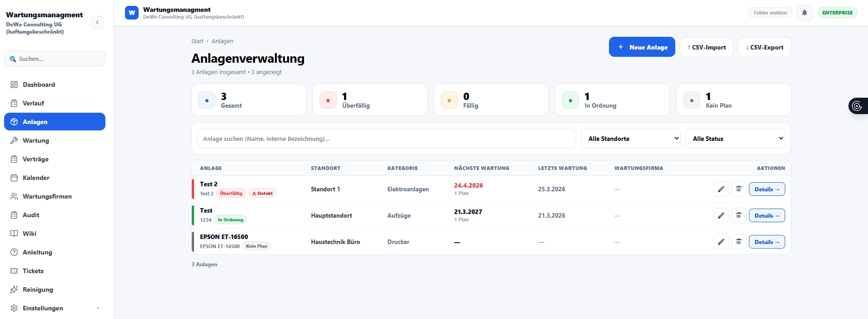The height and width of the screenshot is (319, 868).
Task: Collapse the sidebar with the chevron button
Action: click(x=97, y=22)
